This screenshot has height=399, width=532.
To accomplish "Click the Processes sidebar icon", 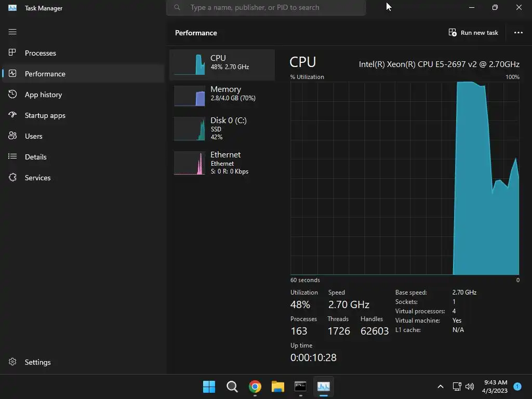I will click(x=12, y=52).
